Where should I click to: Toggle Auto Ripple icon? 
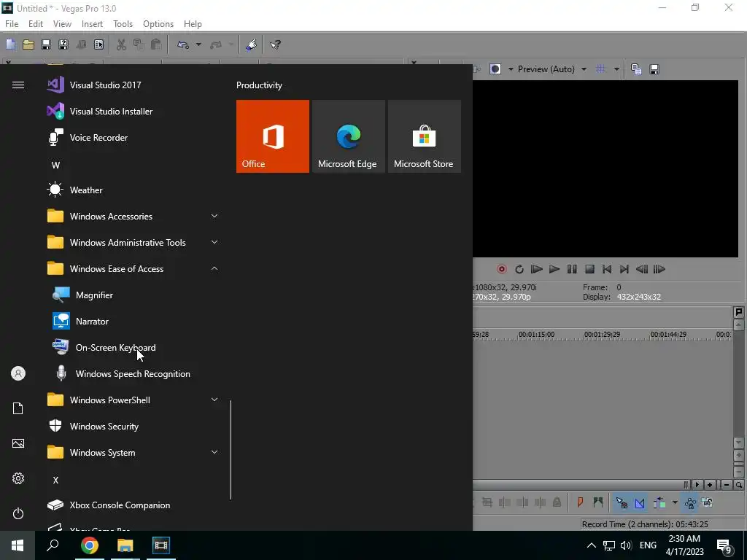(x=659, y=502)
